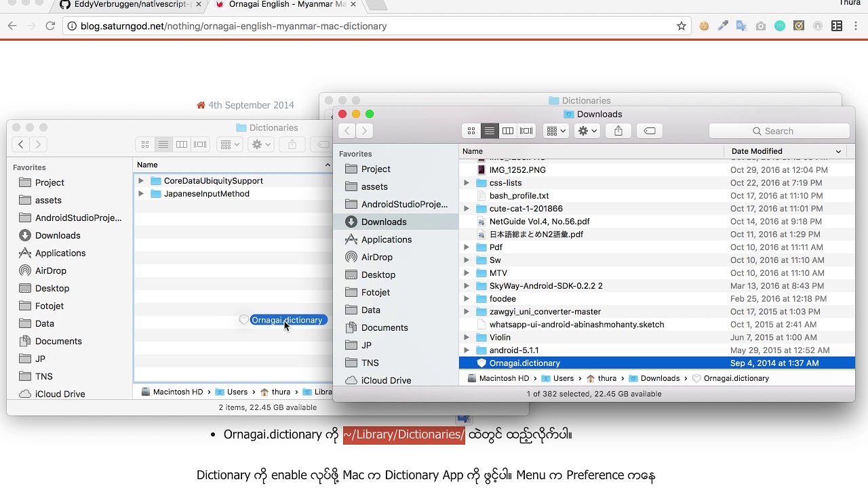
Task: Expand cute-cat-1-201866 folder
Action: point(467,209)
